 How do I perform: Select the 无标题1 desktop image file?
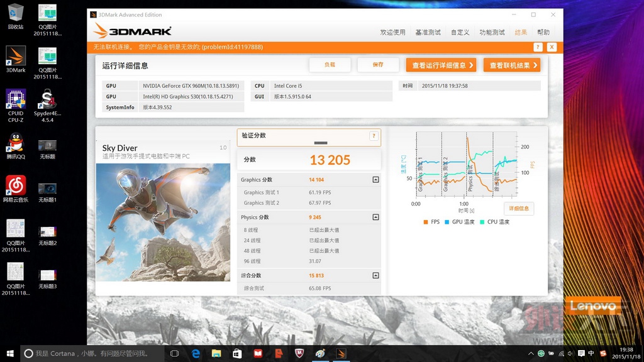[47, 193]
